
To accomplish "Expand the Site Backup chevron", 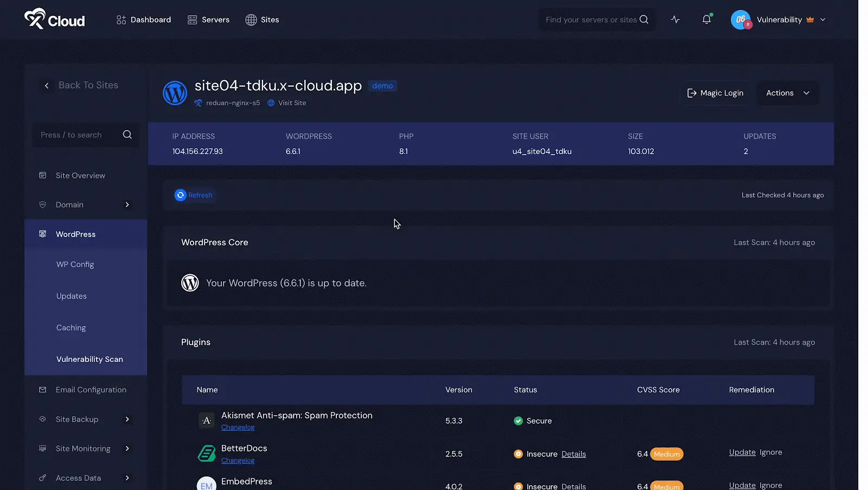I will [x=127, y=419].
